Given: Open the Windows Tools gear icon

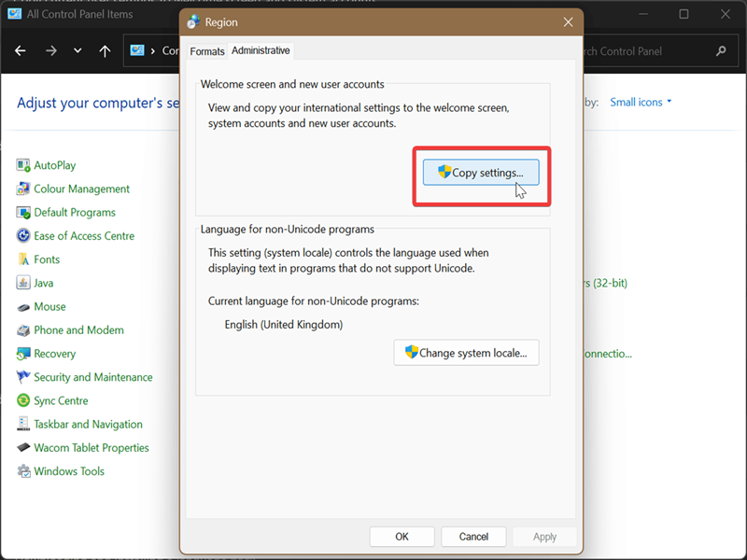Looking at the screenshot, I should (x=22, y=471).
